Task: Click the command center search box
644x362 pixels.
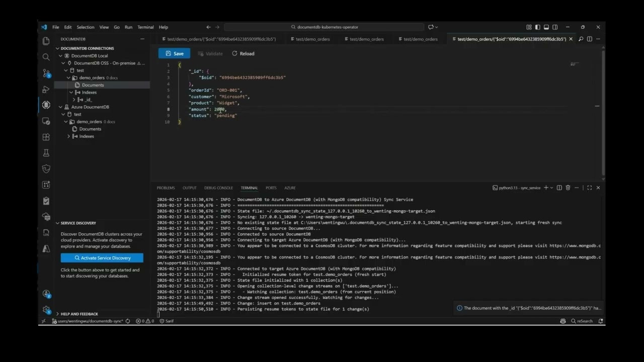Action: [324, 27]
